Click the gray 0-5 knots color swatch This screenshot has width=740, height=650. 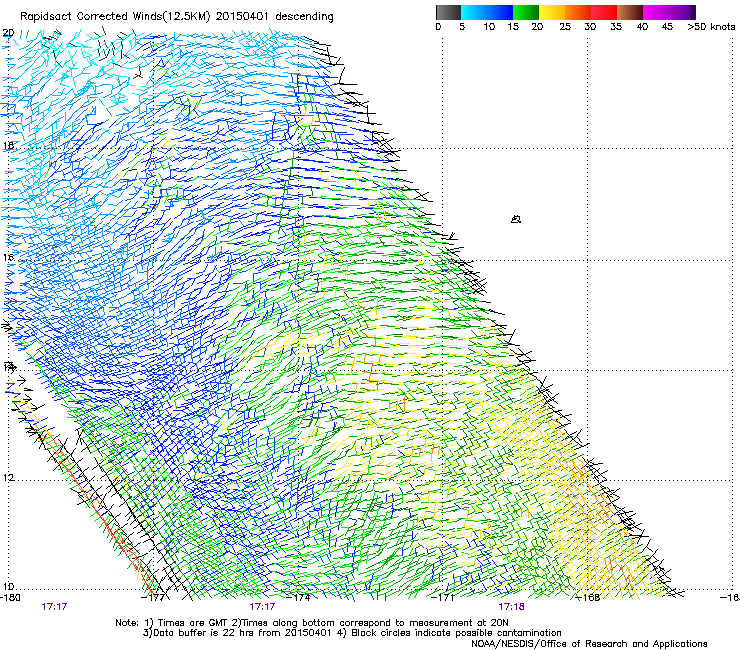click(448, 12)
